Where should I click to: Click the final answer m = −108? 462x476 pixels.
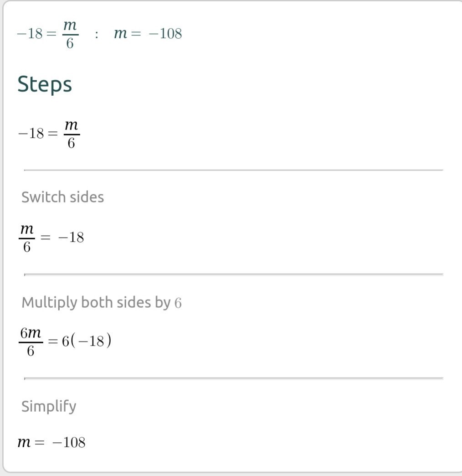pyautogui.click(x=51, y=442)
